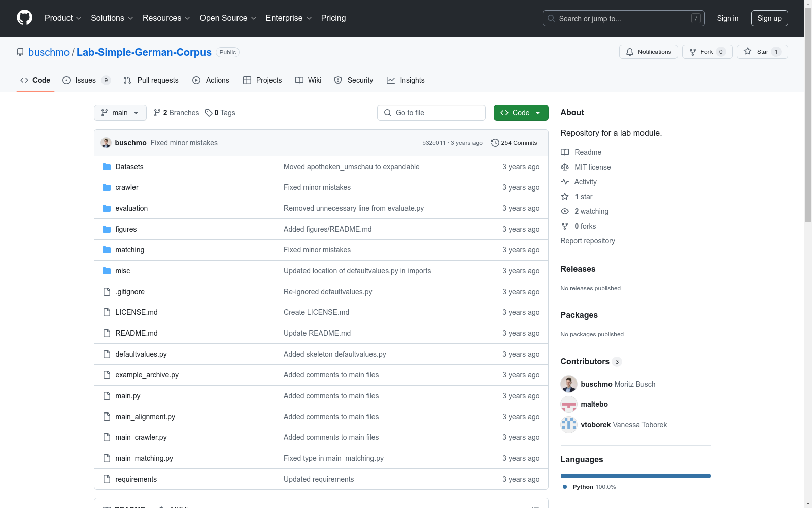Click buschmo's avatar in Contributors

pos(569,384)
